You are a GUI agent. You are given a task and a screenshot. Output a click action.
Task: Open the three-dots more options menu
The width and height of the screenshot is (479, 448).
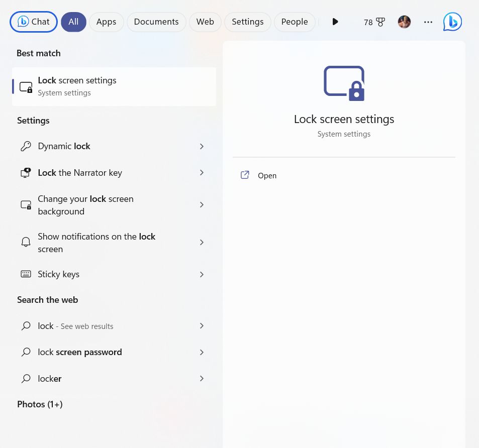(x=428, y=22)
